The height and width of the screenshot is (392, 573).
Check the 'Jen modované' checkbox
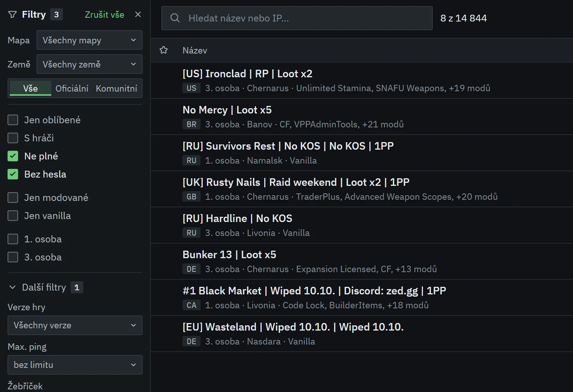click(13, 198)
